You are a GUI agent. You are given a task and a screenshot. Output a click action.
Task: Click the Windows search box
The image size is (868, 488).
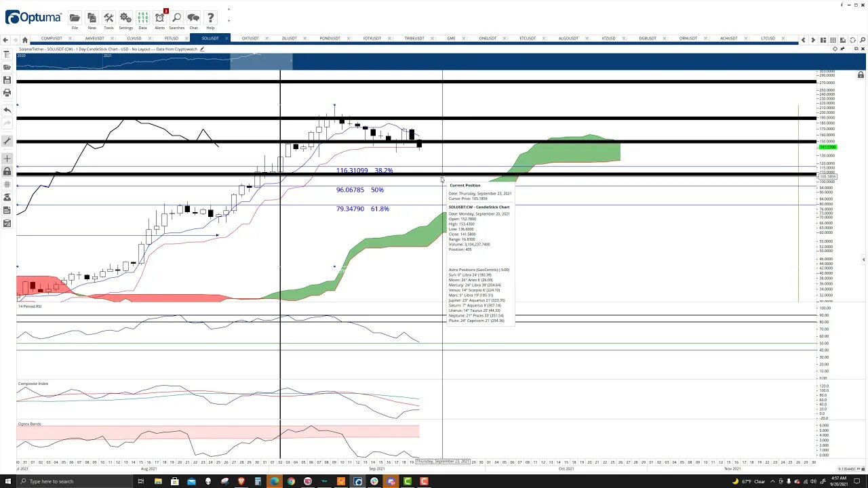point(75,481)
